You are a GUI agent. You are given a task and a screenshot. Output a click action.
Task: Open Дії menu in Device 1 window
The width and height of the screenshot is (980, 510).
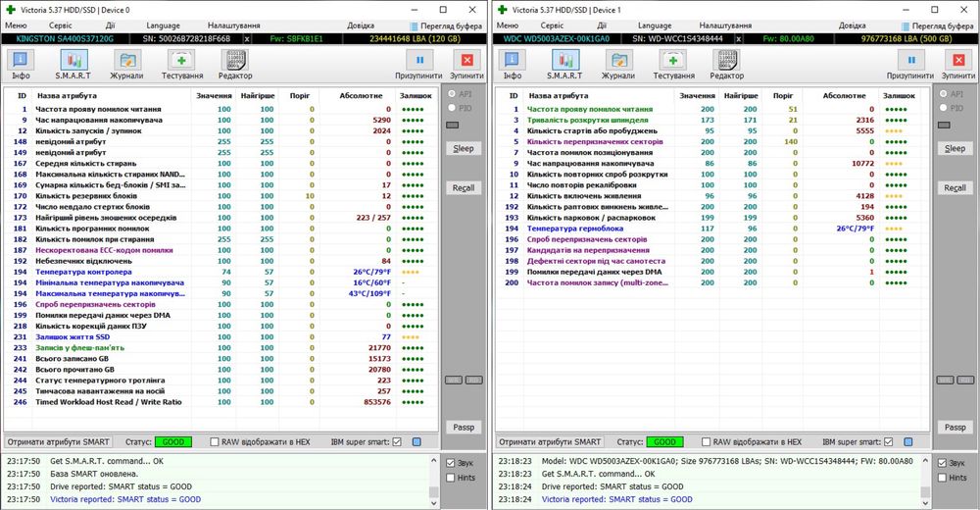coord(602,25)
